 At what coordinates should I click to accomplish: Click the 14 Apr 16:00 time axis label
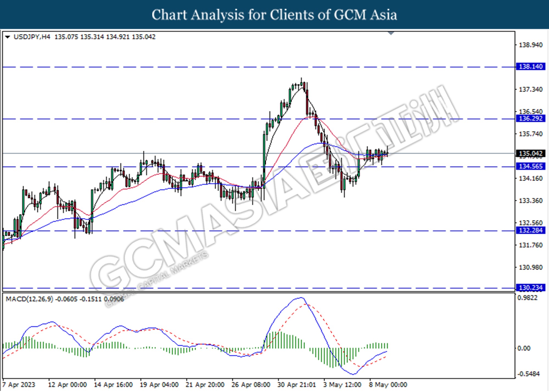pos(113,385)
